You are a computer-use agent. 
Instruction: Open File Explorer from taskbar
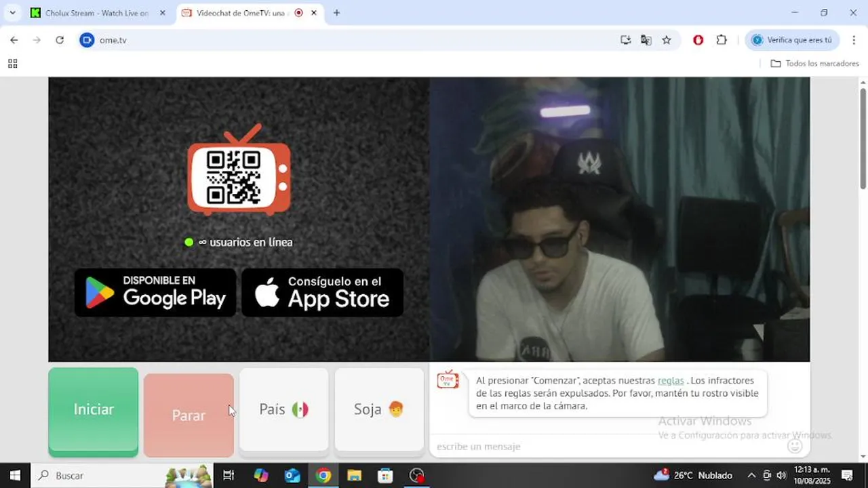click(x=354, y=476)
